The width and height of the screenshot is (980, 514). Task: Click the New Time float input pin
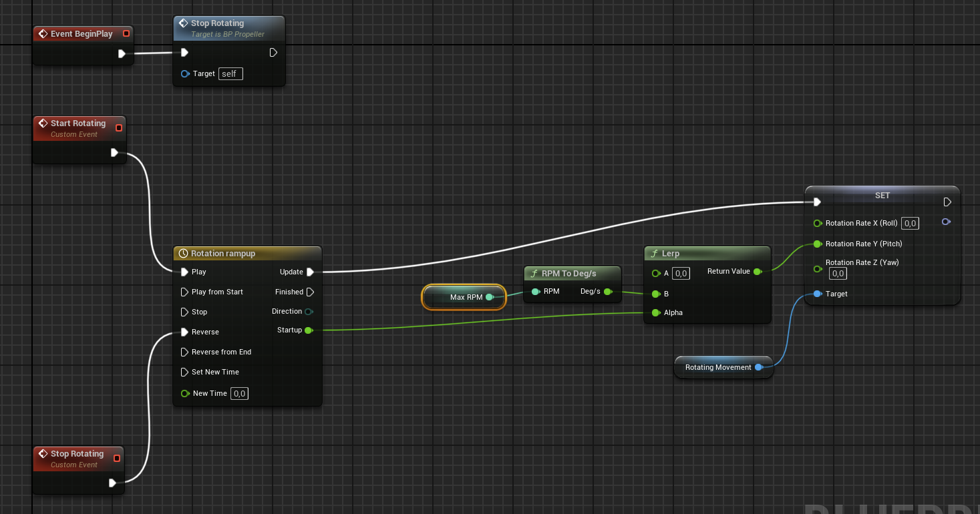(x=185, y=393)
